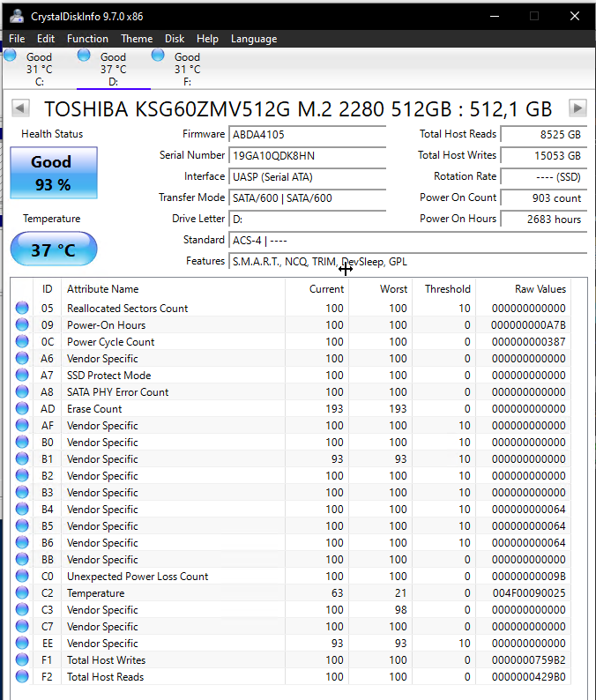The image size is (596, 700).
Task: Click status icon of attribute B1 row
Action: [22, 458]
